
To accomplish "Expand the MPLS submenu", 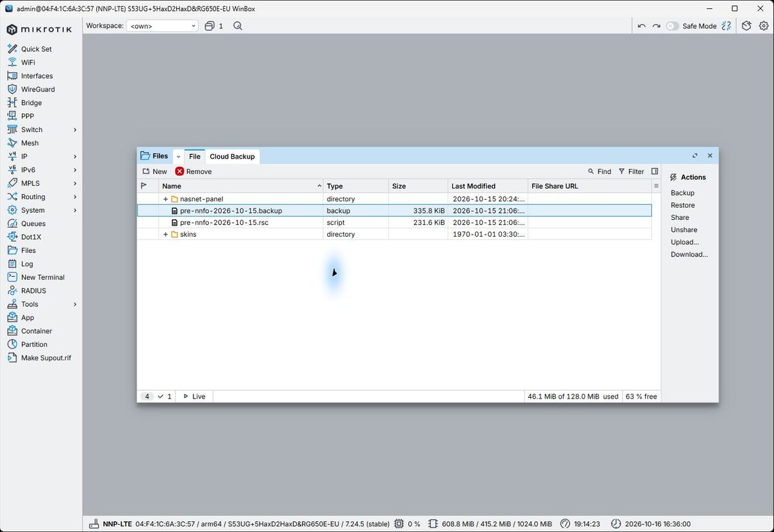I will click(x=75, y=184).
